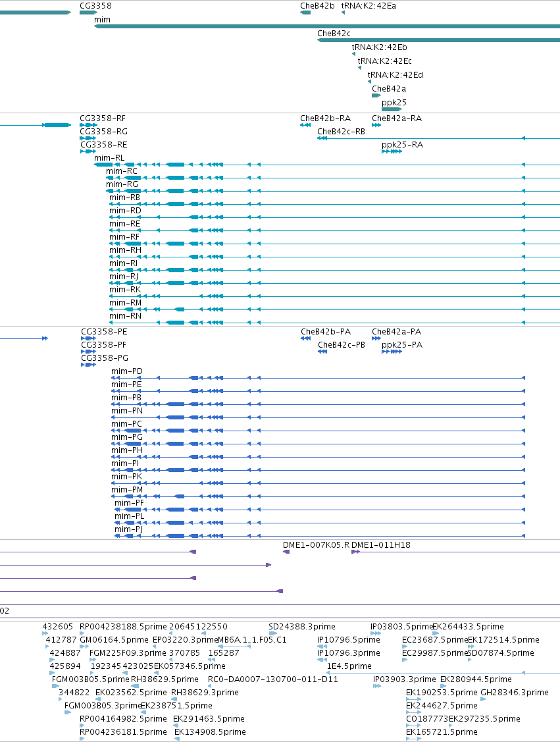Screen dimensions: 560x742
Task: Select the mim-PB protein label
Action: coord(126,398)
